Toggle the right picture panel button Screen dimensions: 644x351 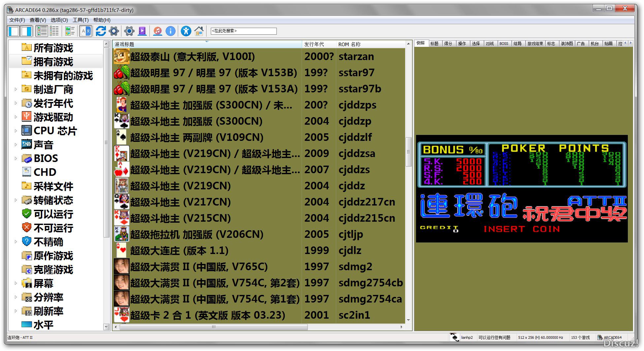click(x=26, y=31)
